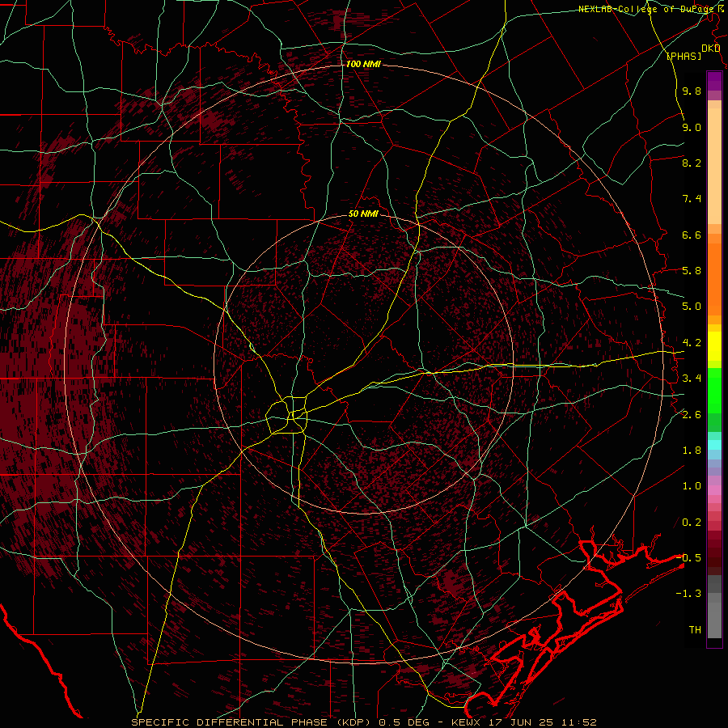Click the "SPECIFIC DIFFERENTIAL PHASE (KDP)" caption text
The width and height of the screenshot is (728, 728).
pyautogui.click(x=252, y=722)
